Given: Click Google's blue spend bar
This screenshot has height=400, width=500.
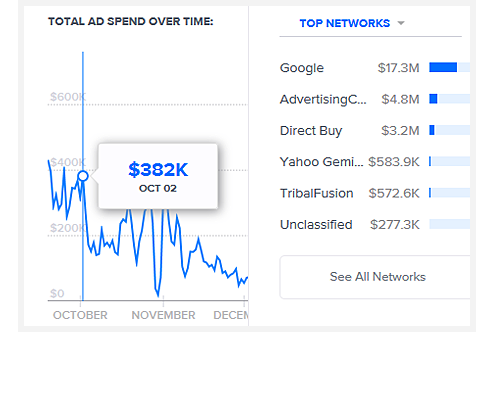Looking at the screenshot, I should point(443,67).
